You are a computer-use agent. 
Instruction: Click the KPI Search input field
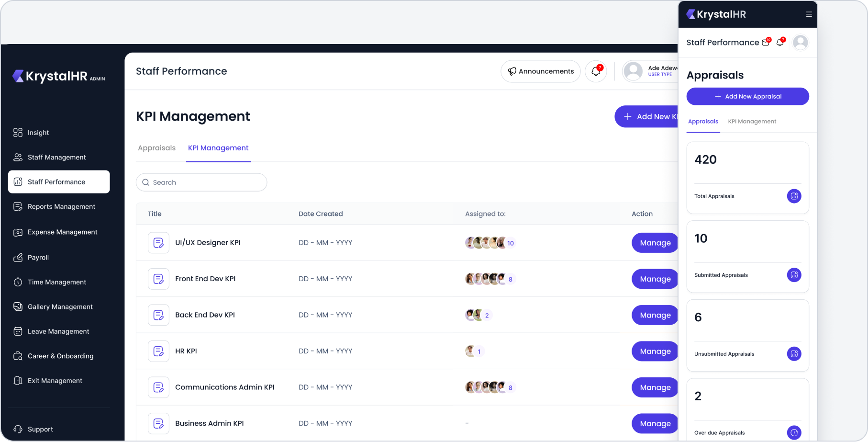(x=201, y=182)
